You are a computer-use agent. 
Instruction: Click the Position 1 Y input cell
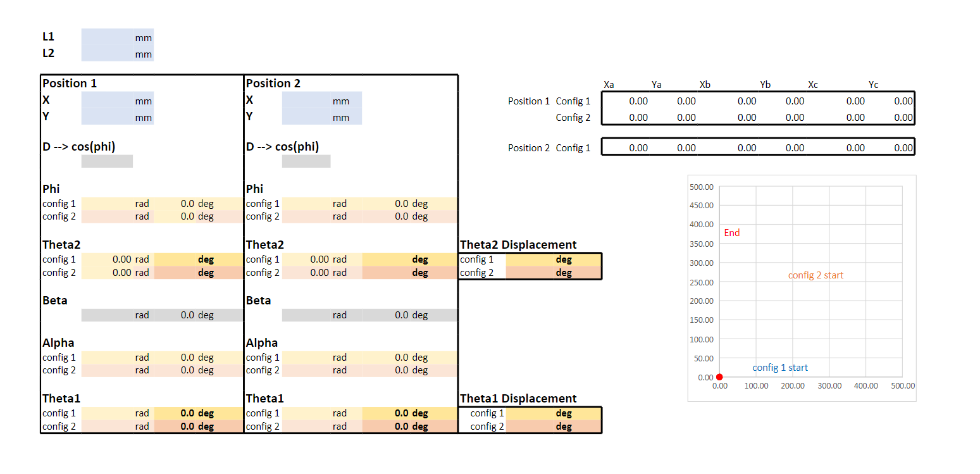click(106, 117)
